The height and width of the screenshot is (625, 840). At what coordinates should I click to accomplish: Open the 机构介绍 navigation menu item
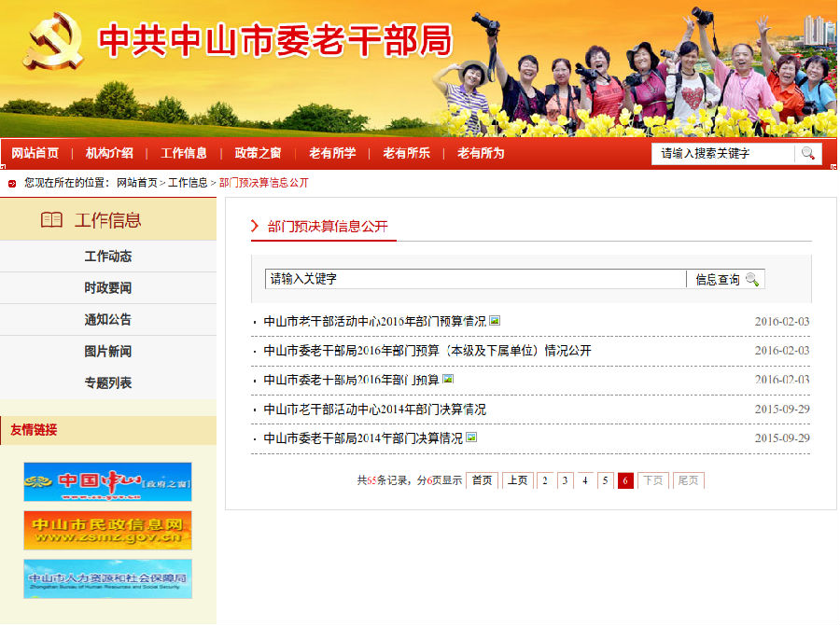[109, 153]
